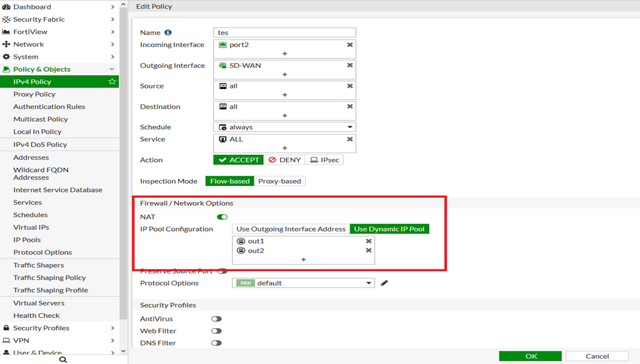
Task: Favorite IPv4 Policy with the star icon
Action: (112, 82)
